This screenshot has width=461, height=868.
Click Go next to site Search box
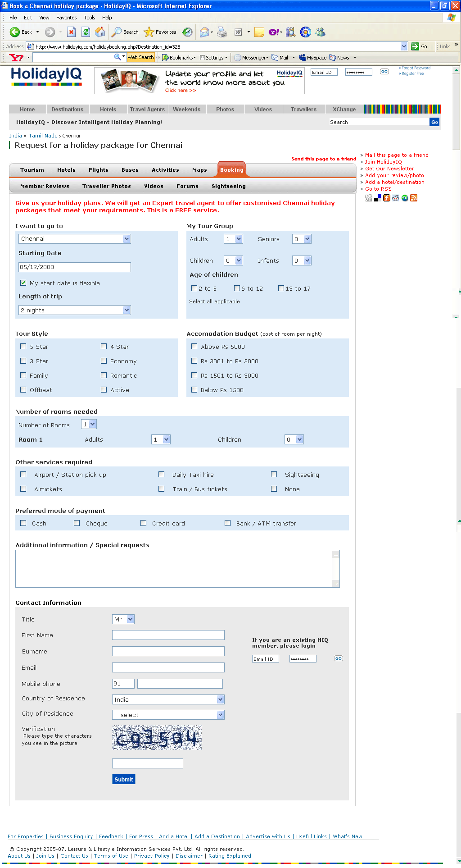click(x=434, y=122)
